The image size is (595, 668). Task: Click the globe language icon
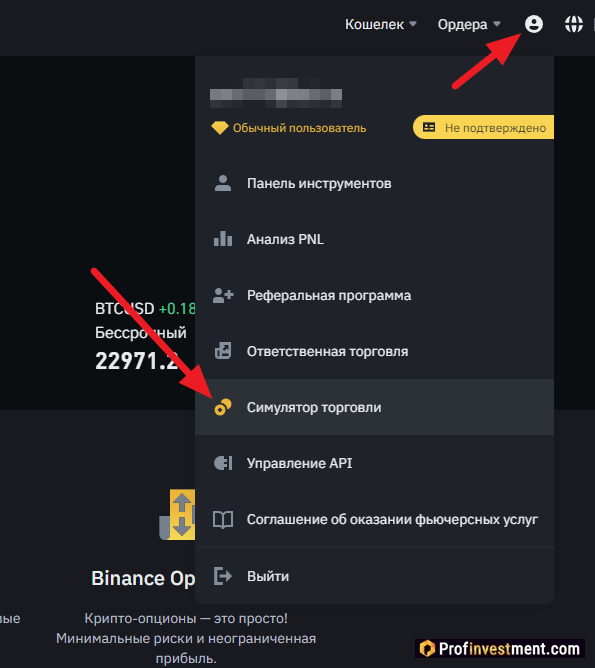coord(574,24)
